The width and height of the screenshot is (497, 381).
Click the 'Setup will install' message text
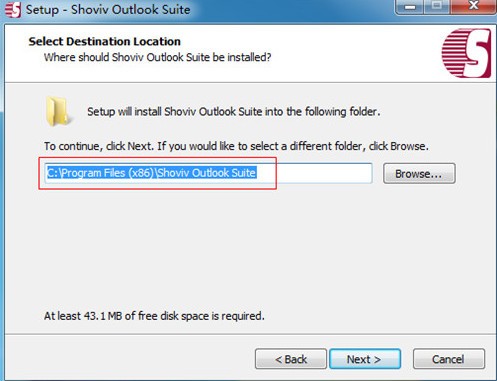pyautogui.click(x=234, y=111)
